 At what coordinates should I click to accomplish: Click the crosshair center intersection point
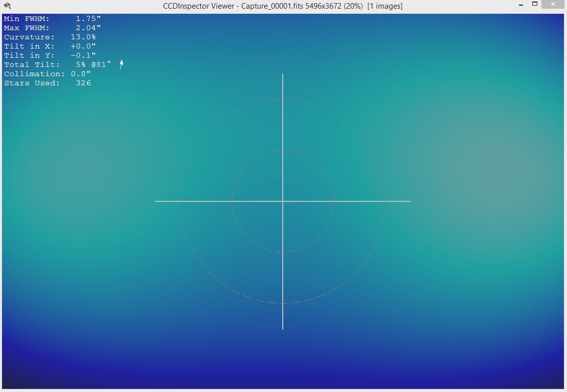283,201
